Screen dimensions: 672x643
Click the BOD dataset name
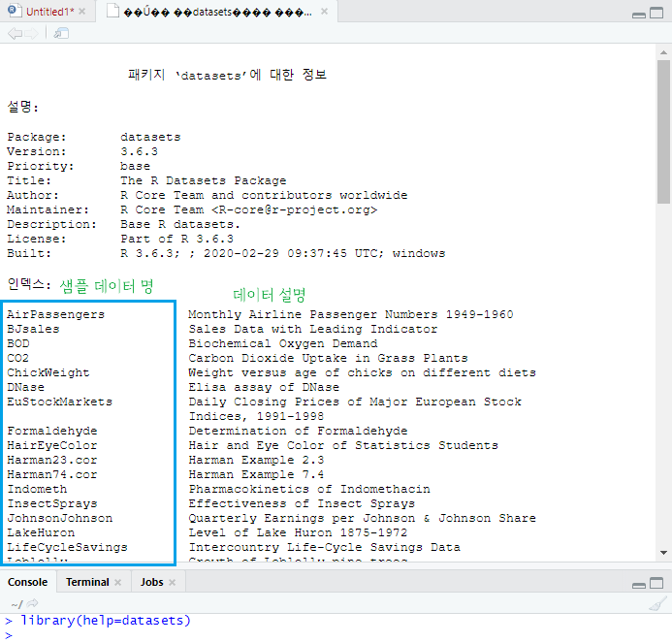[18, 343]
